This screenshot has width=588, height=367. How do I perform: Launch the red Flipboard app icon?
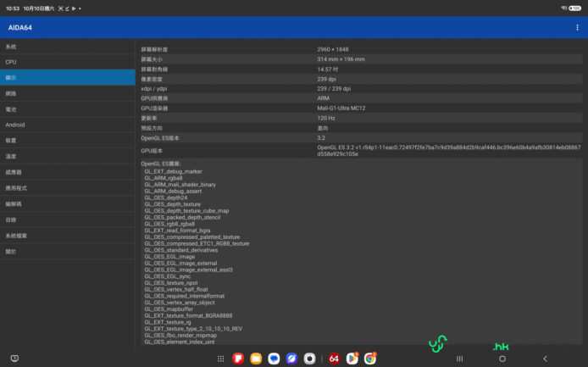(238, 359)
